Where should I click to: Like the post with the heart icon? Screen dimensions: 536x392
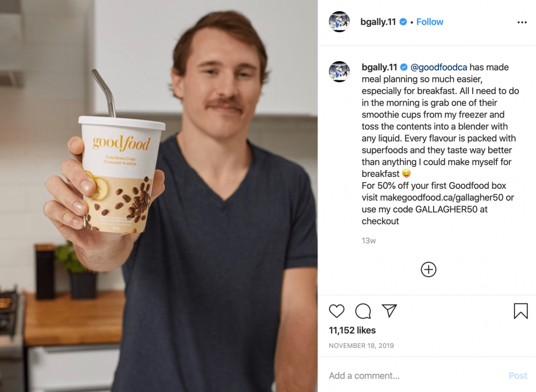tap(337, 311)
